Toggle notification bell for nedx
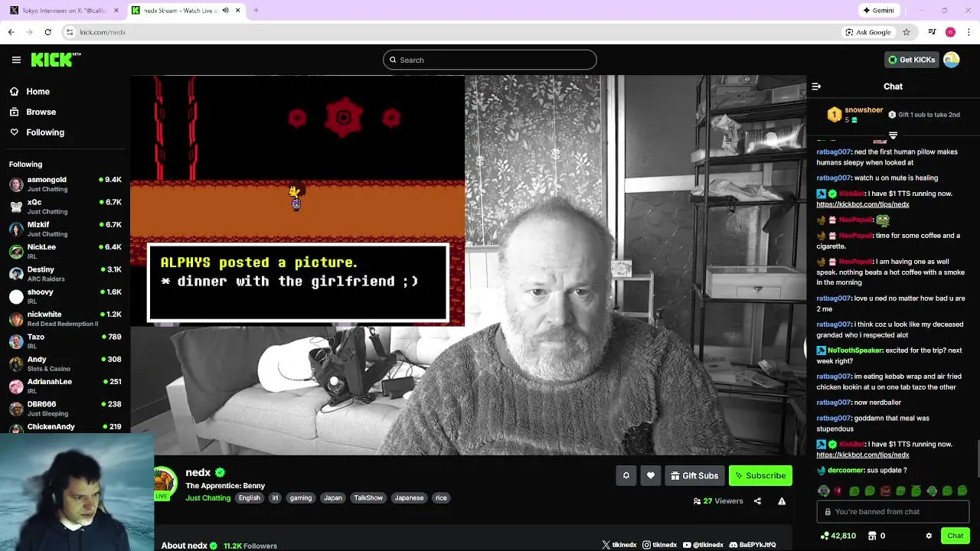The image size is (980, 551). point(626,476)
